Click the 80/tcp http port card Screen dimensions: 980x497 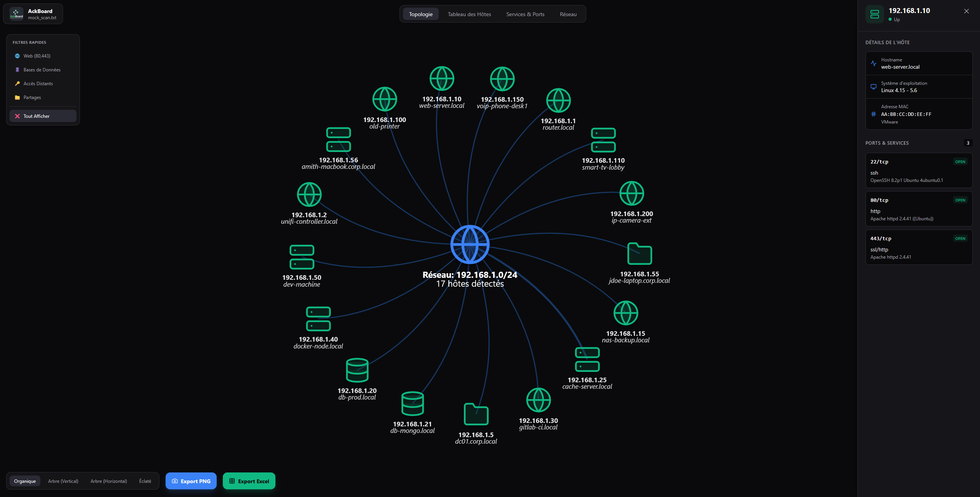919,209
